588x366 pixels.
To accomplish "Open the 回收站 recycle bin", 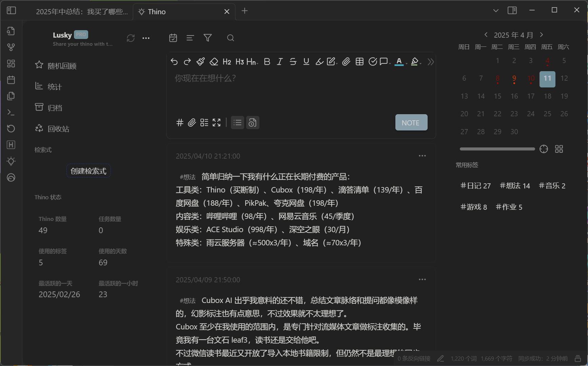I will [x=52, y=128].
